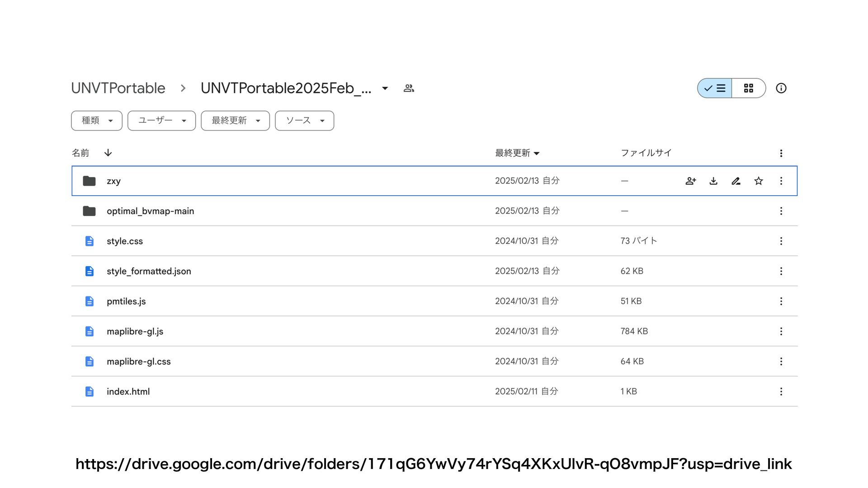Click the column header more options icon
This screenshot has height=488, width=868.
coord(781,153)
